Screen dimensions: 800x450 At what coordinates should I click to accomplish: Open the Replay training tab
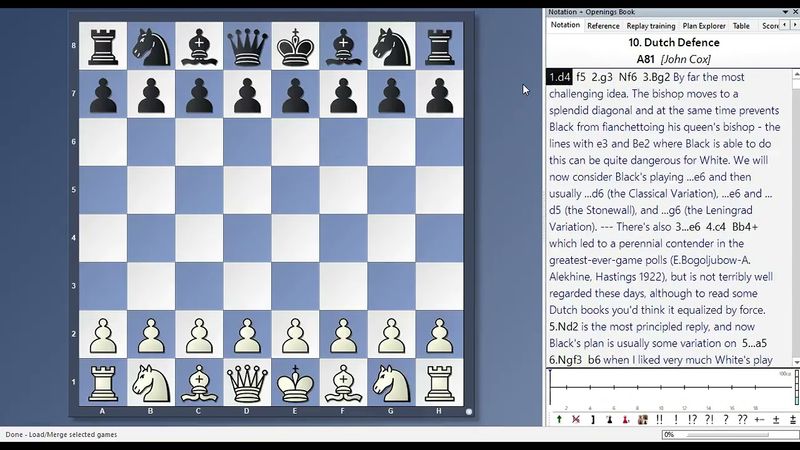pyautogui.click(x=650, y=26)
